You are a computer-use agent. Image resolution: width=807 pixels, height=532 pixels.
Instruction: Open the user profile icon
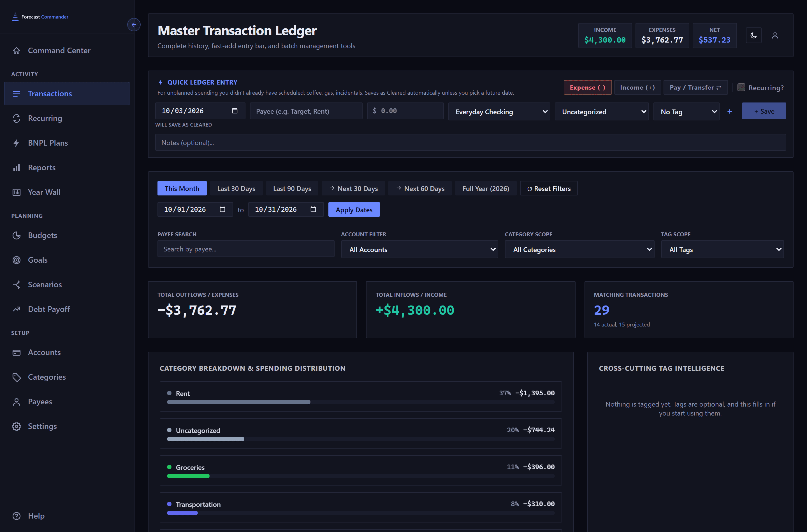pyautogui.click(x=775, y=35)
